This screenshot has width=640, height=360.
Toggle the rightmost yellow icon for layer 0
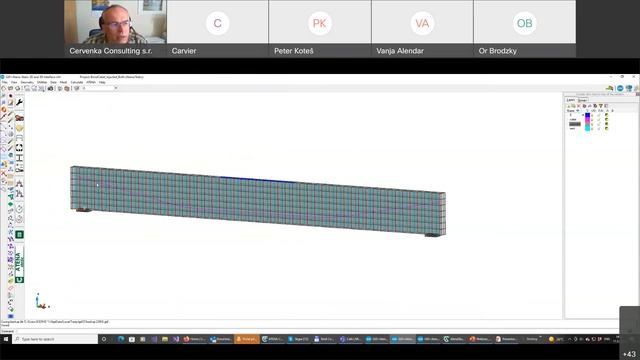tap(607, 115)
